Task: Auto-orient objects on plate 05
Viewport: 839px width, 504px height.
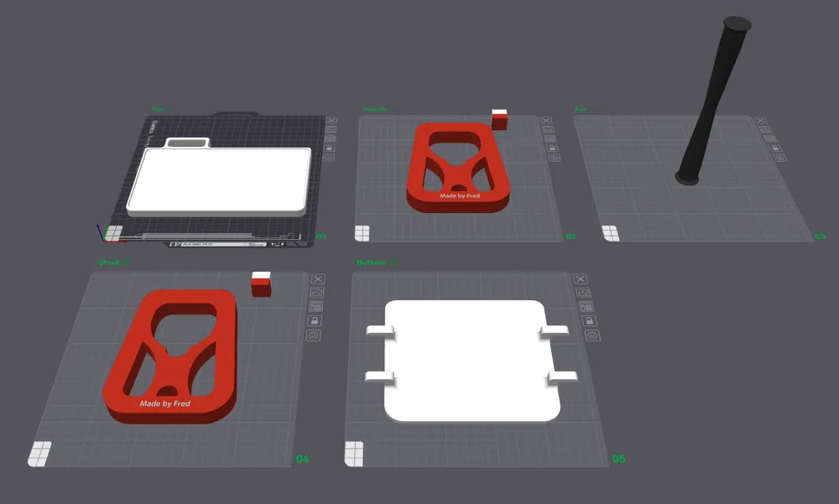Action: 583,293
